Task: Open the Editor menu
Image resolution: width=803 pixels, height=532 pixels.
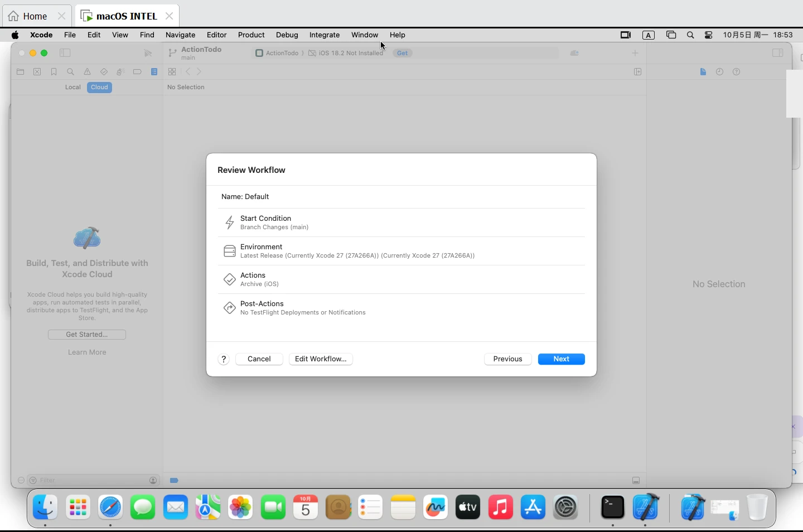Action: [216, 35]
